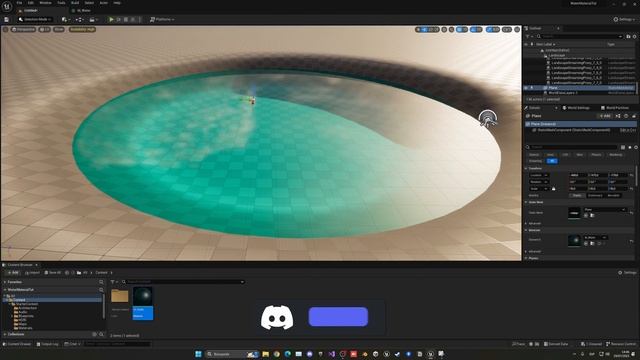640x360 pixels.
Task: Set Mobility to Movable
Action: [614, 196]
